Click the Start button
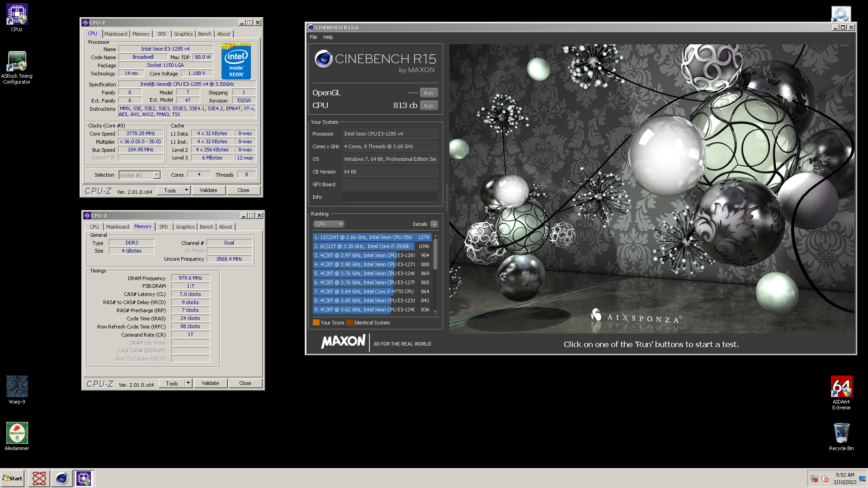Viewport: 868px width, 488px height. (13, 479)
